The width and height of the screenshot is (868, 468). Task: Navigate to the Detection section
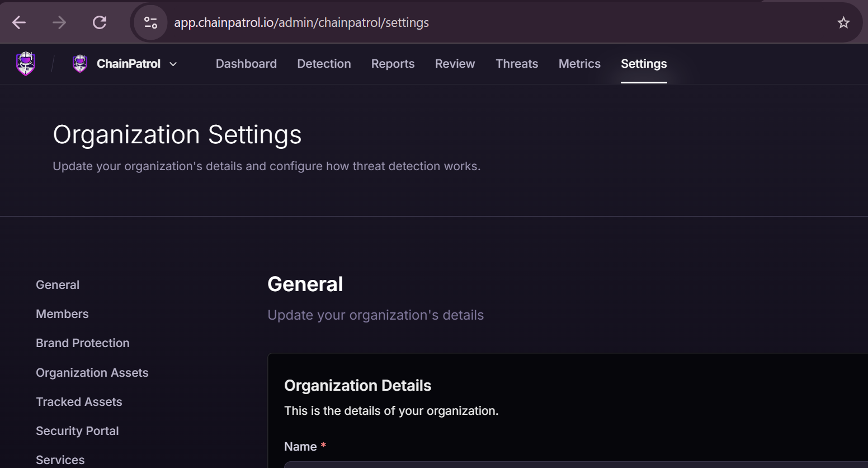click(324, 63)
